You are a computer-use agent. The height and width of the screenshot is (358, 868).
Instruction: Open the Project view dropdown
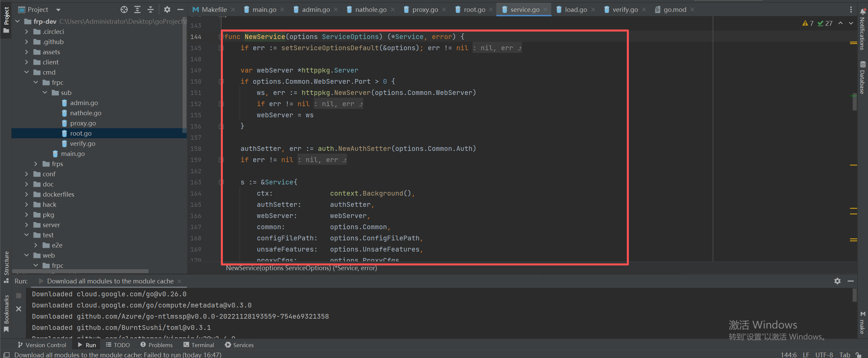(x=58, y=10)
